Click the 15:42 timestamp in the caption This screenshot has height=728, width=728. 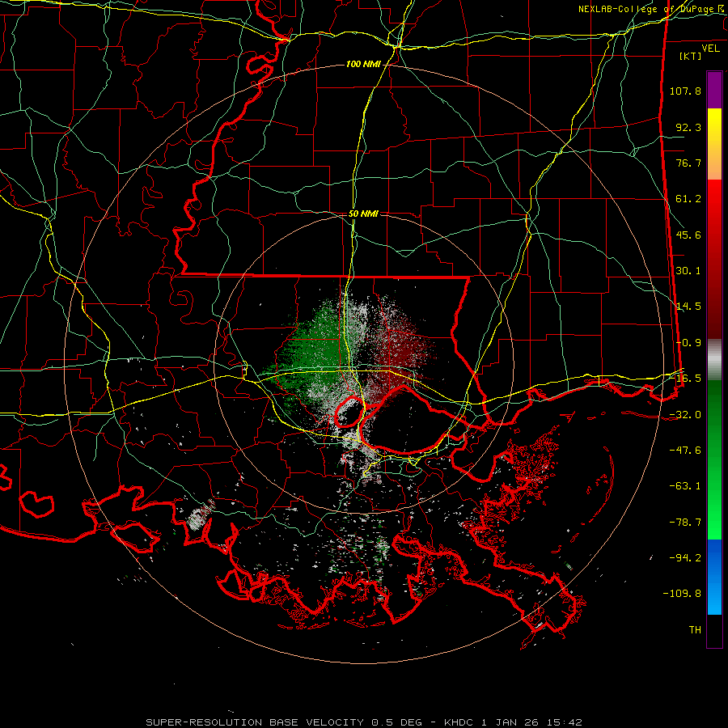[x=565, y=722]
